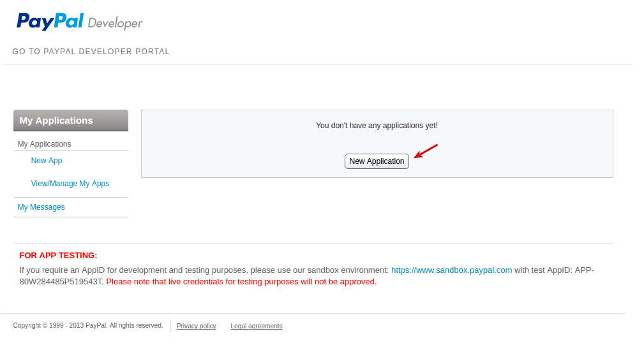Open My Messages in the sidebar
Viewport: 644px width, 343px height.
41,207
